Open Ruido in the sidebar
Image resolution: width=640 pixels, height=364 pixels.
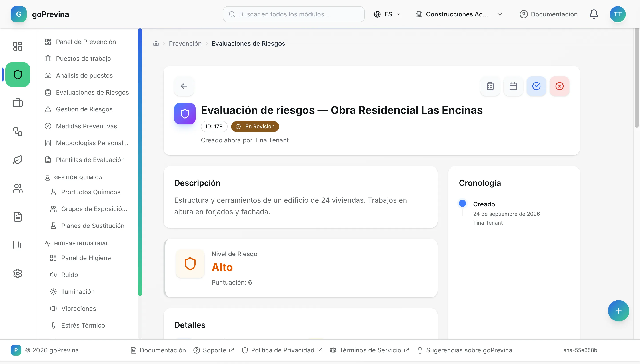coord(89,275)
